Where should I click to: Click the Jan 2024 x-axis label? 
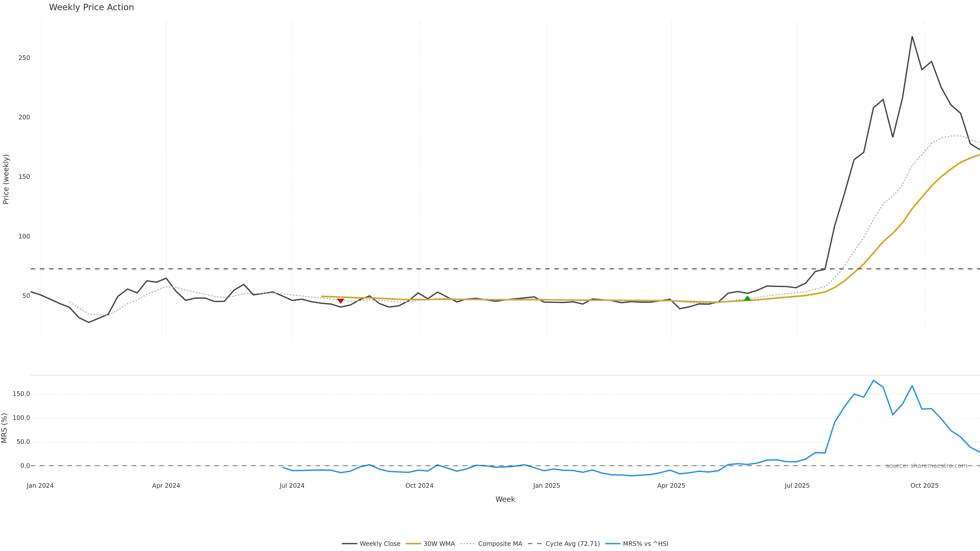tap(40, 486)
